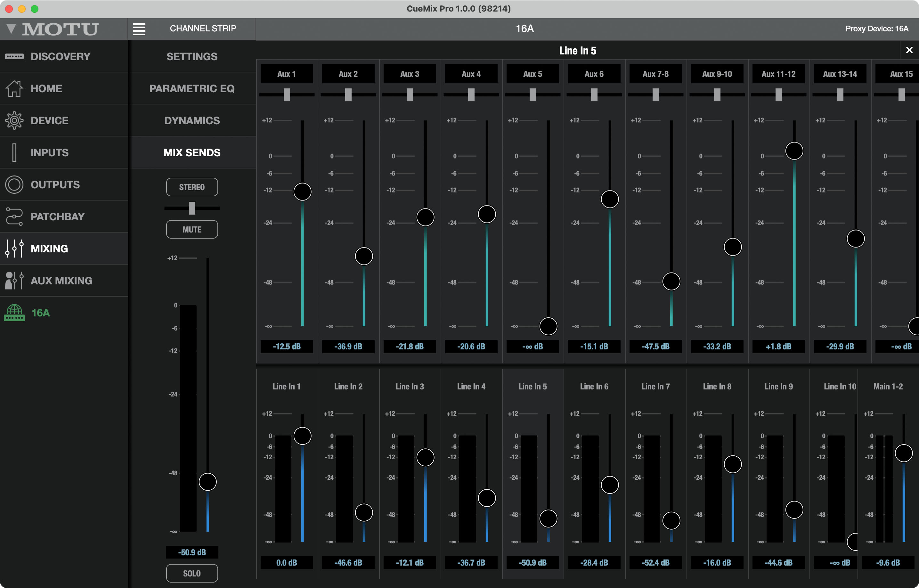Click the Discovery network icon

(x=14, y=56)
